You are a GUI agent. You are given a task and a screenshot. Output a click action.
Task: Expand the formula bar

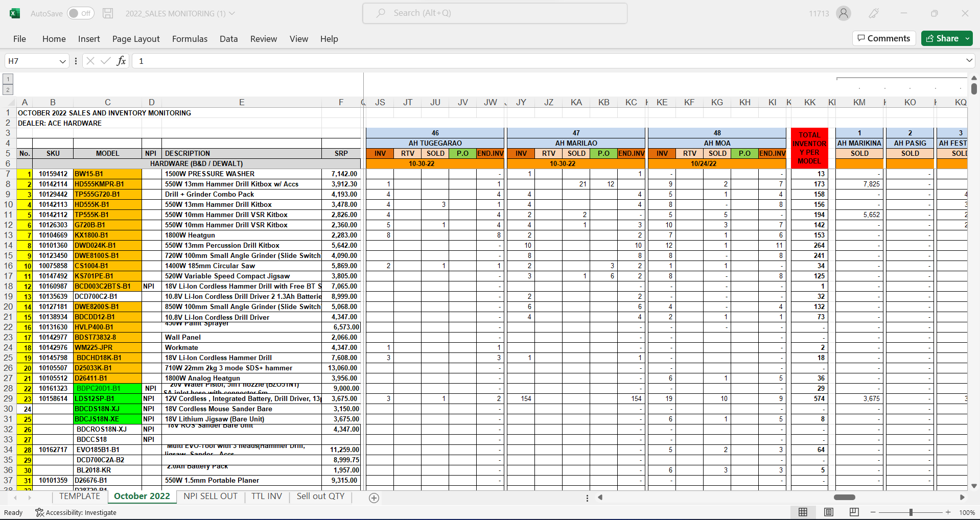(x=969, y=61)
